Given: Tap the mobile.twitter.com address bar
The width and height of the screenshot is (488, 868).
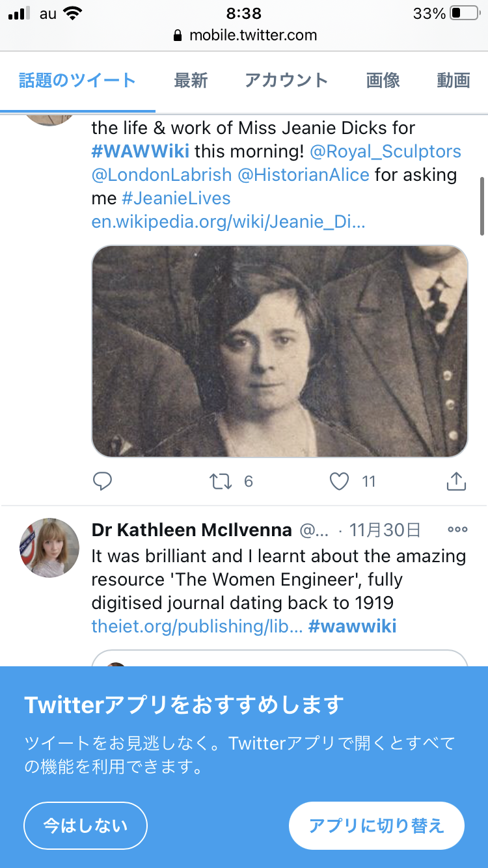Looking at the screenshot, I should (252, 35).
